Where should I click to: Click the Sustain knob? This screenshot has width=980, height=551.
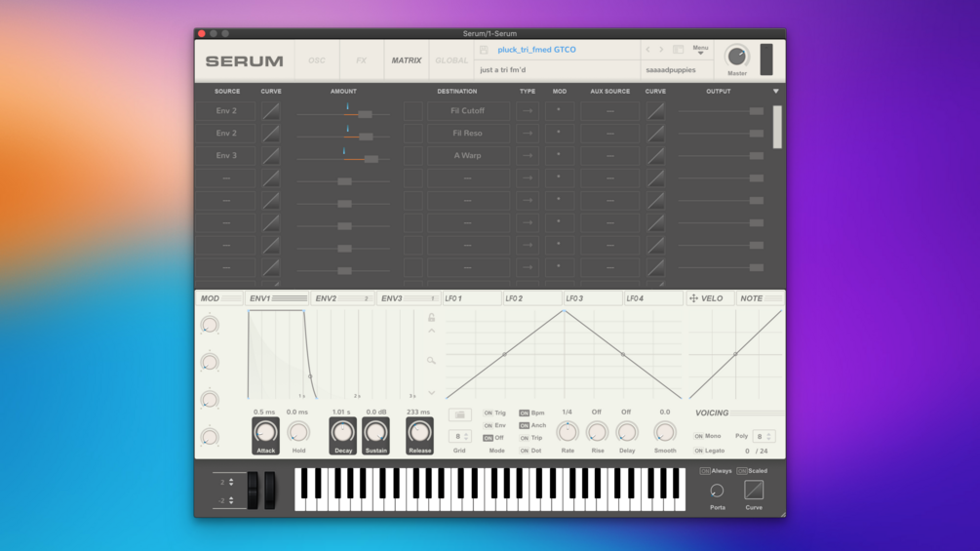point(375,432)
